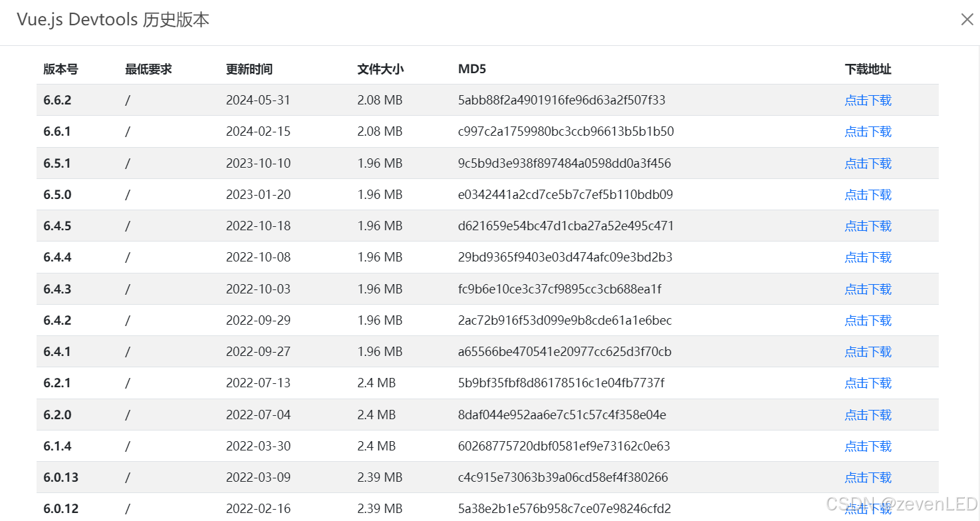Click MD5 hash a65566be470541e20977cc625d3f70cb
This screenshot has height=521, width=980.
564,352
